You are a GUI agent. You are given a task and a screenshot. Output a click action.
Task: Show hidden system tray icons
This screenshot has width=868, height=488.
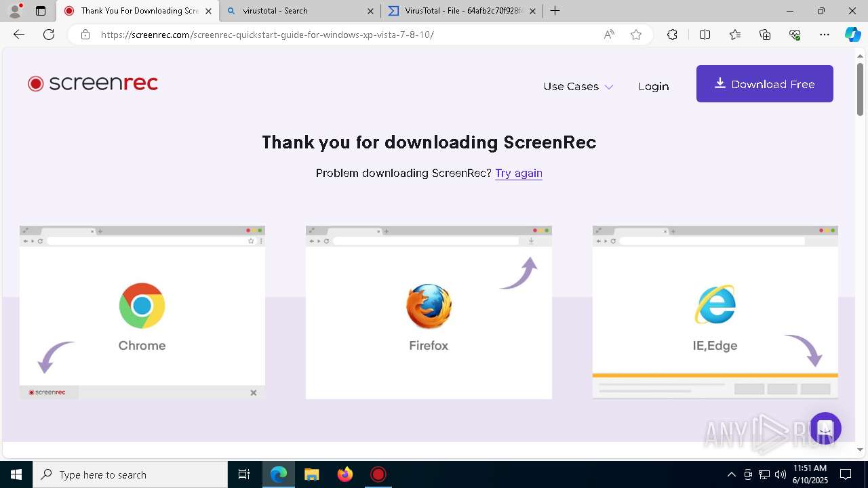coord(731,474)
